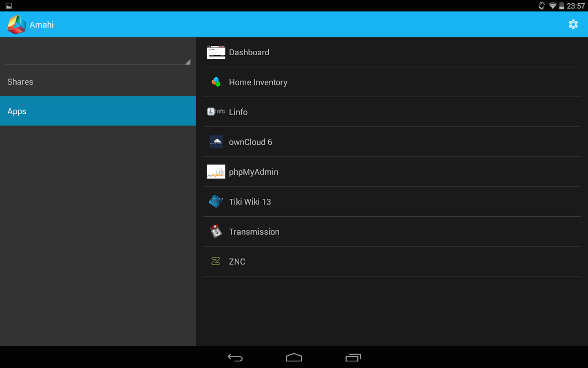The image size is (588, 368).
Task: Tap the Android home navigation button
Action: point(294,357)
